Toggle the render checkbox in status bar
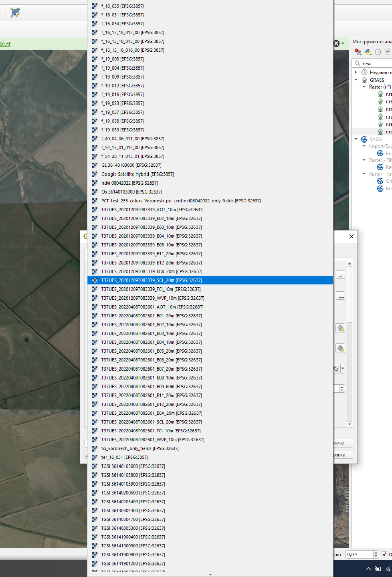Image resolution: width=392 pixels, height=577 pixels. [x=384, y=555]
